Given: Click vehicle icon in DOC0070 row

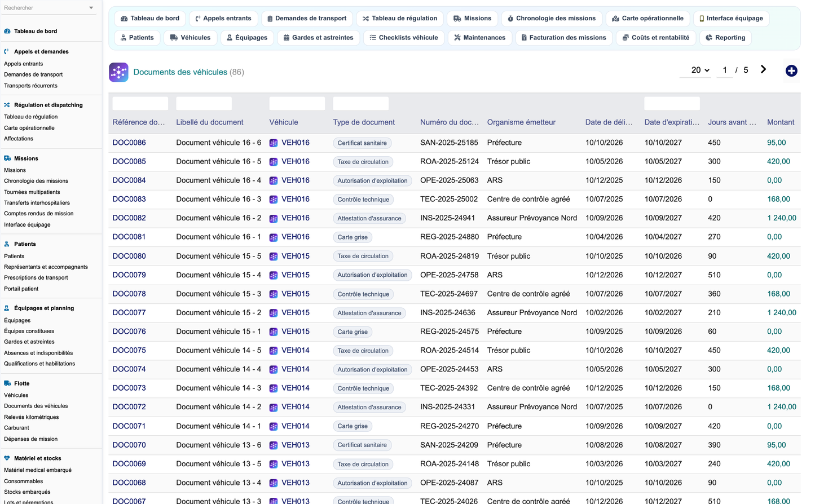Looking at the screenshot, I should pos(274,445).
